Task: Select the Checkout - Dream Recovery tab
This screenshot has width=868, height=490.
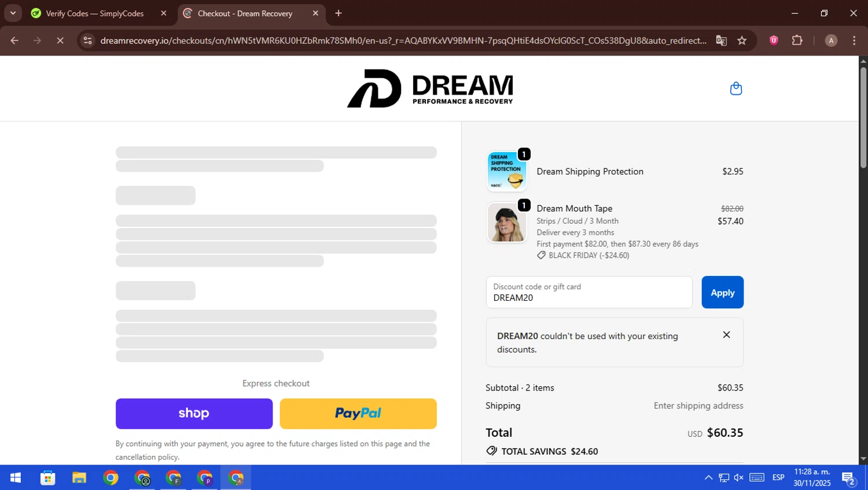Action: [245, 13]
